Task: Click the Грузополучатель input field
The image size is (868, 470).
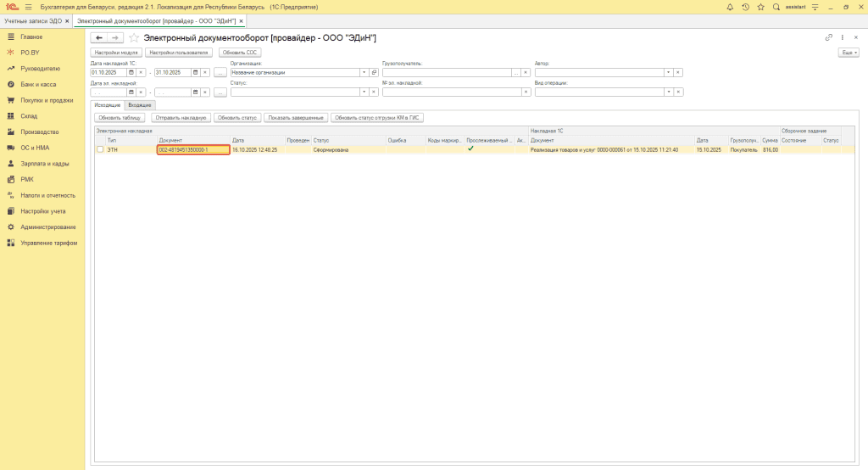Action: coord(446,72)
